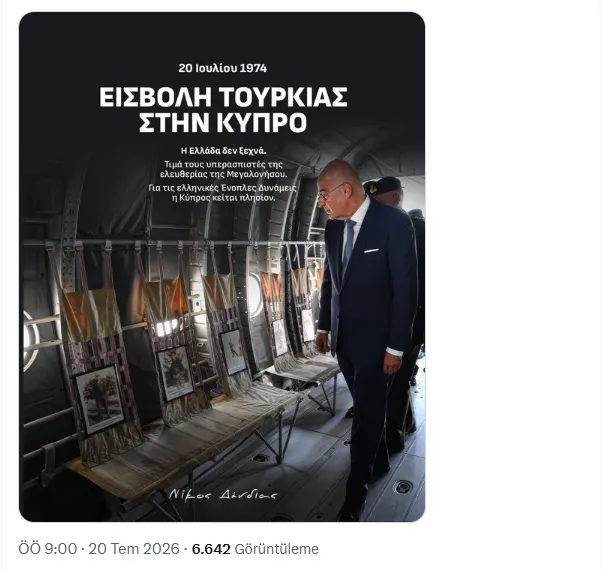Screen dimensions: 603x571
Task: Click the paragraph starting 'Τιμά τους υπερασπιστές'
Action: [x=223, y=169]
